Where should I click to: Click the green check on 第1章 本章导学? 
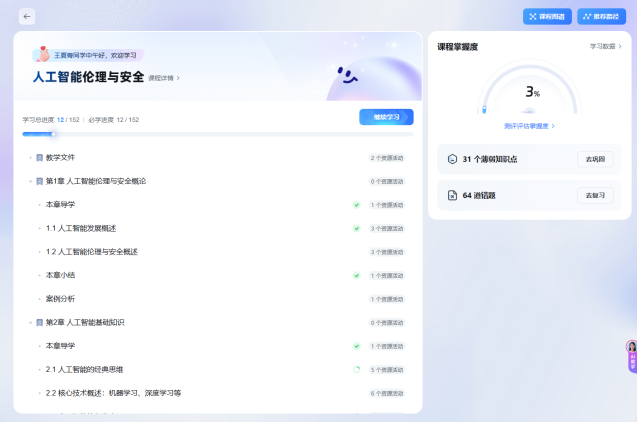pyautogui.click(x=357, y=205)
